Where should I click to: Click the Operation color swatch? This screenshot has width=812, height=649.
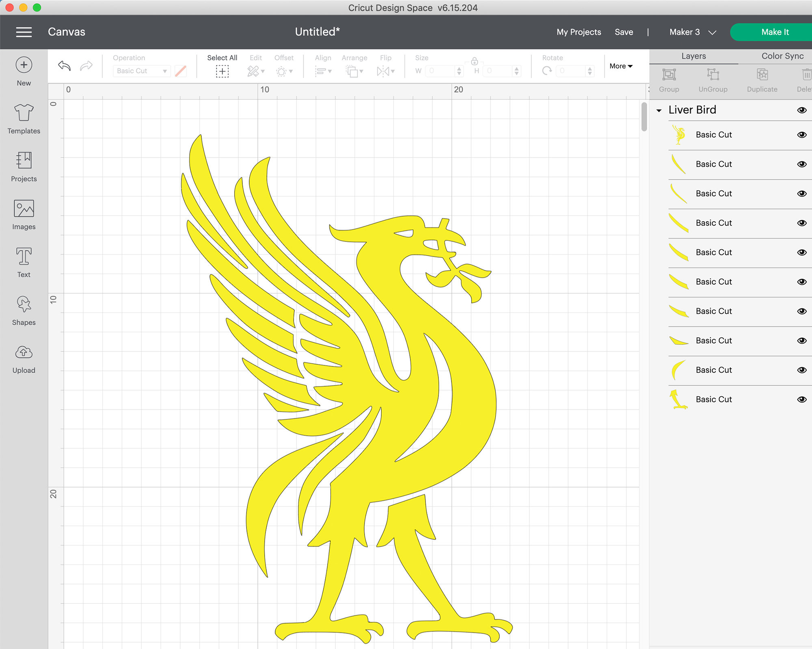point(181,71)
